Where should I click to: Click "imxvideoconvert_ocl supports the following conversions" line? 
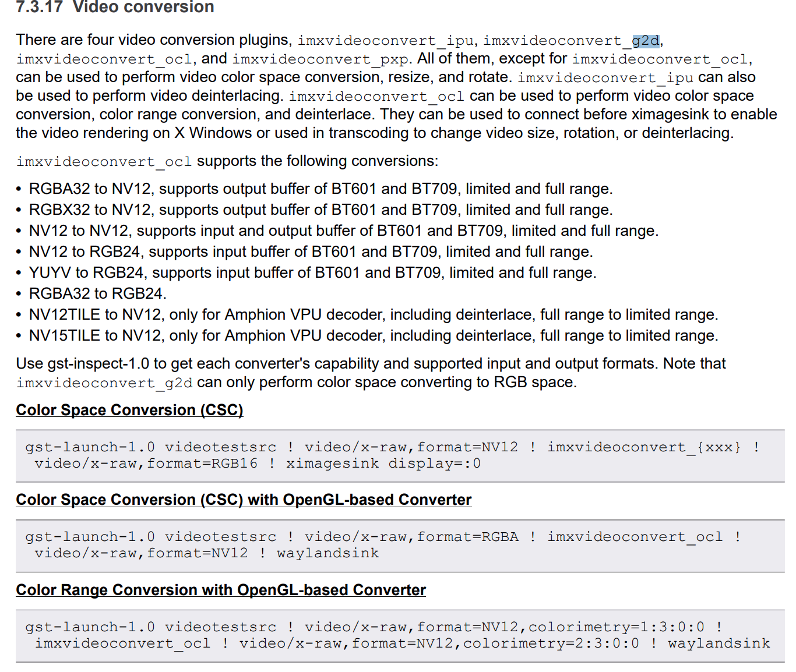pyautogui.click(x=227, y=161)
